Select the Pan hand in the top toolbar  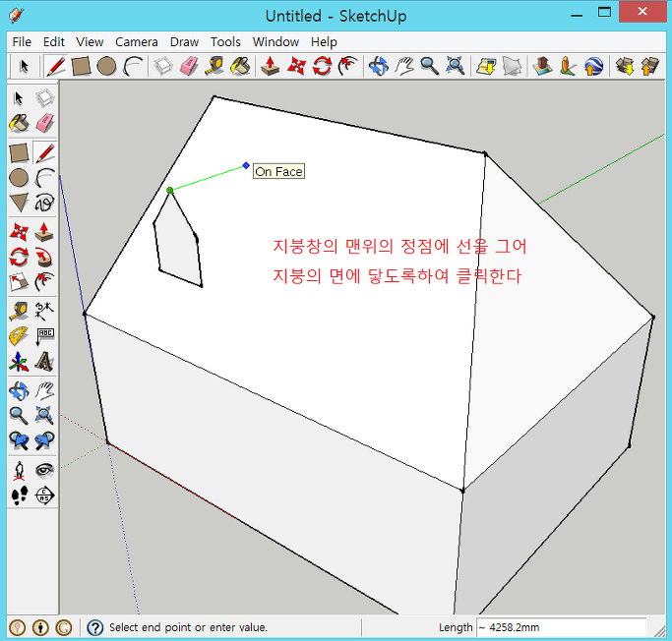click(403, 67)
